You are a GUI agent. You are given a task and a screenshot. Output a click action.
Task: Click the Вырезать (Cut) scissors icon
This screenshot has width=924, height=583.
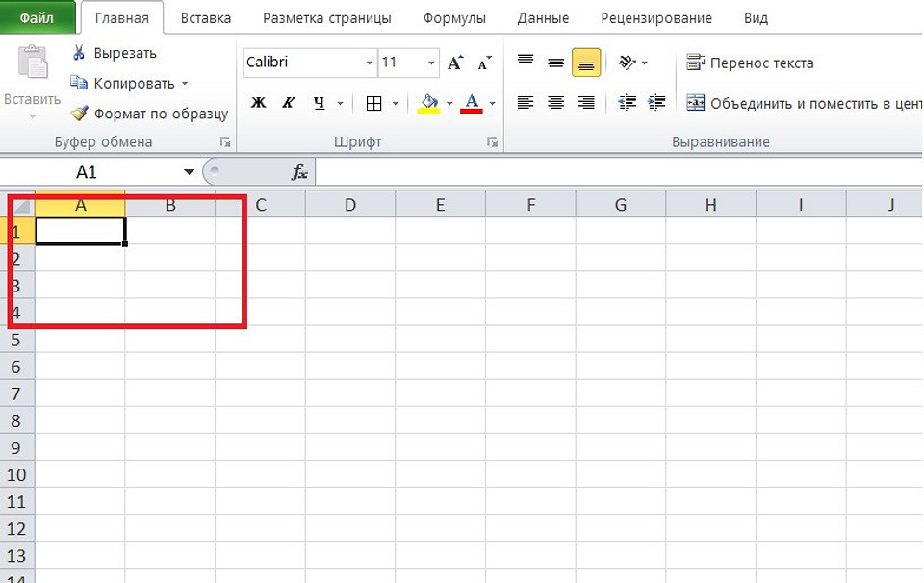(x=79, y=53)
